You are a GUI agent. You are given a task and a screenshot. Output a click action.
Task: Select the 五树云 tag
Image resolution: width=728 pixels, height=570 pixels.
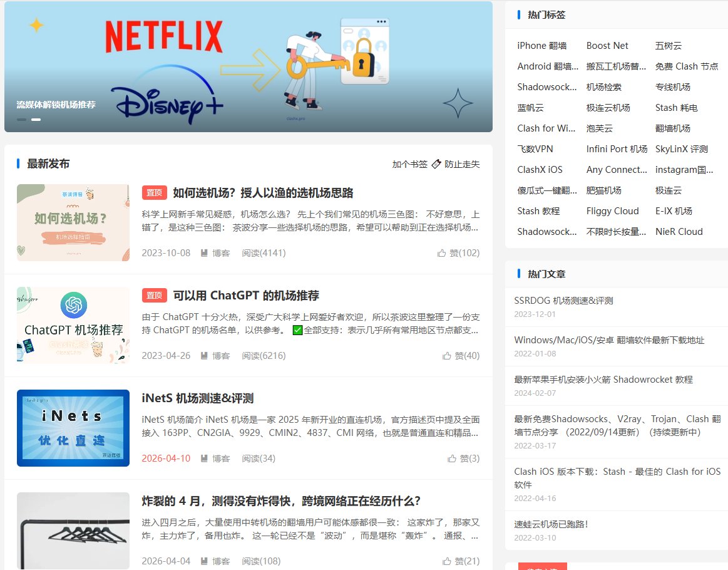pyautogui.click(x=668, y=46)
